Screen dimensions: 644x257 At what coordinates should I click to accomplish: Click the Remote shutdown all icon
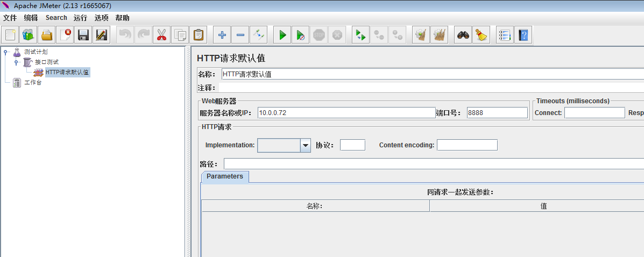397,35
